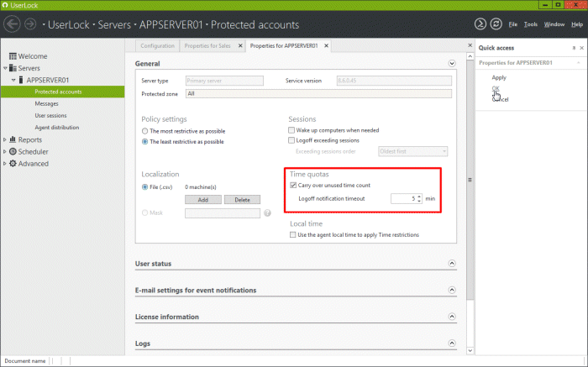The height and width of the screenshot is (367, 588).
Task: Enable Wake up computers when needed
Action: click(291, 131)
